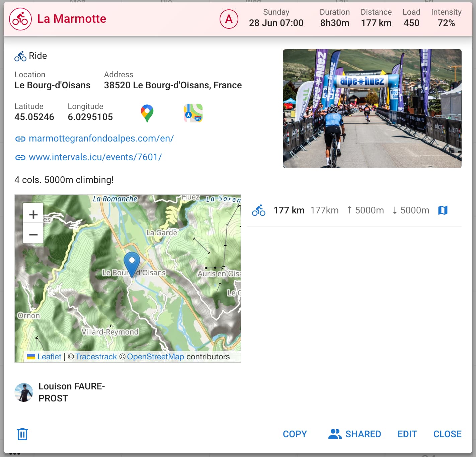Toggle the SHARED setting

click(355, 434)
